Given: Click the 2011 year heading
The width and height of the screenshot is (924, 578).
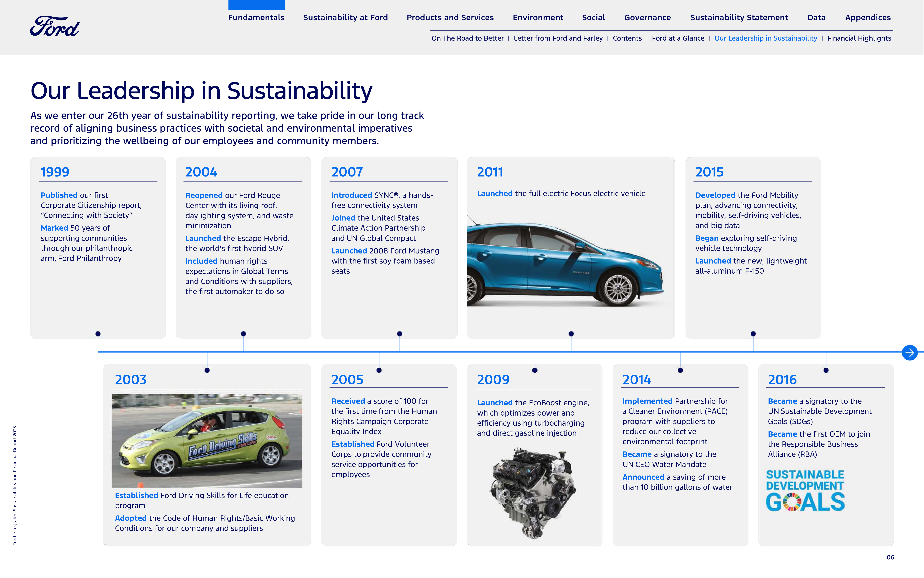Looking at the screenshot, I should (490, 172).
